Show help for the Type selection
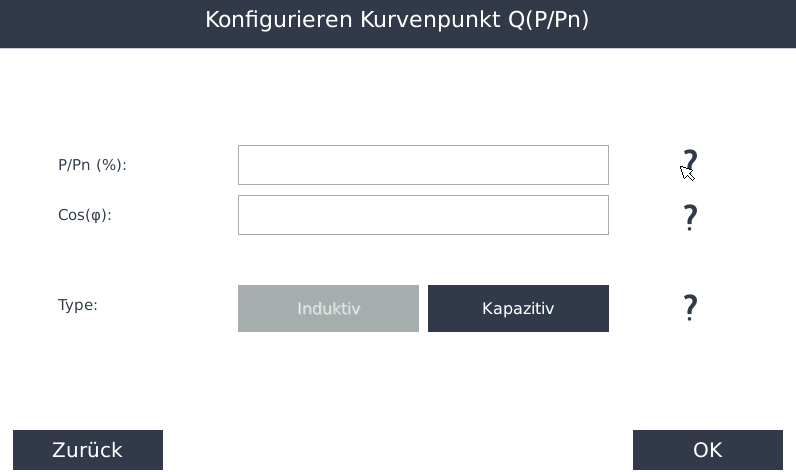Image resolution: width=796 pixels, height=472 pixels. point(689,307)
